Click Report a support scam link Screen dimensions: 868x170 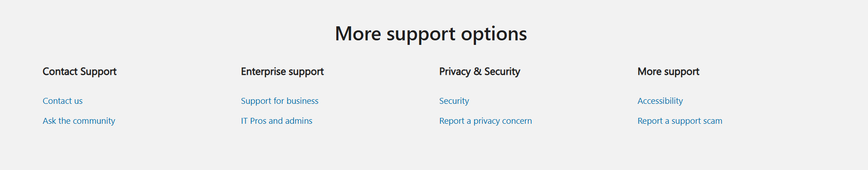(x=680, y=121)
